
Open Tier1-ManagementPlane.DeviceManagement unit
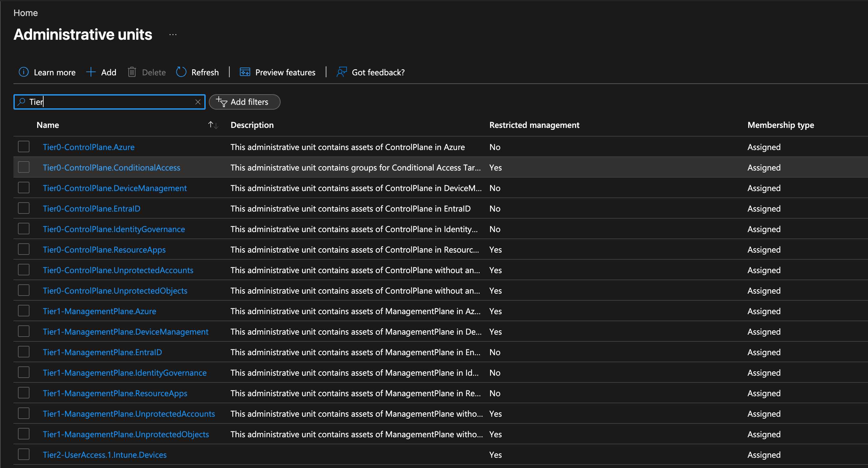pyautogui.click(x=126, y=332)
